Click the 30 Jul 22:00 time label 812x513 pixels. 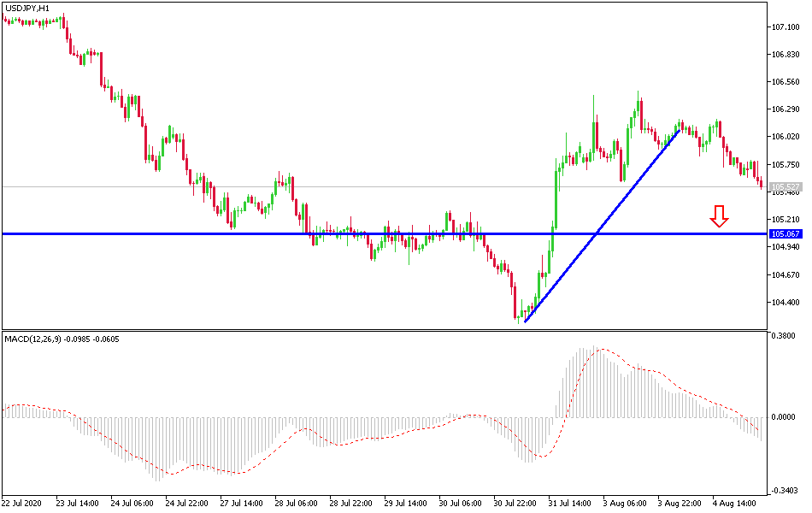tap(515, 503)
